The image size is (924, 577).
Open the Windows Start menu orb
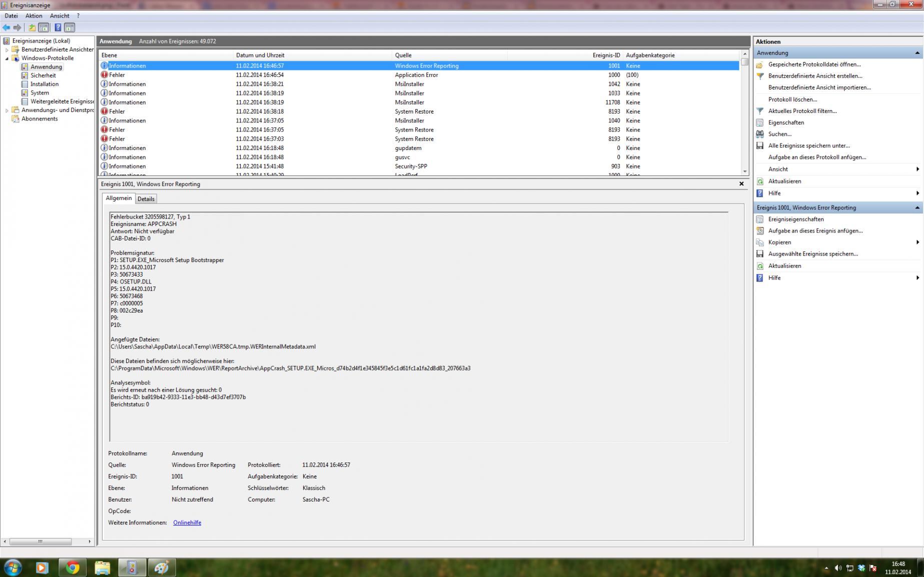[13, 567]
